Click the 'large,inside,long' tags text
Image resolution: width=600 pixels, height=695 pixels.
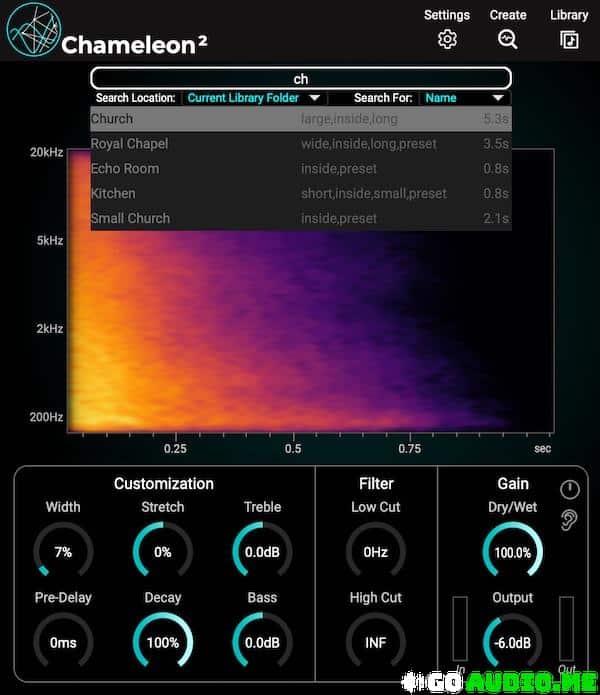[x=349, y=119]
